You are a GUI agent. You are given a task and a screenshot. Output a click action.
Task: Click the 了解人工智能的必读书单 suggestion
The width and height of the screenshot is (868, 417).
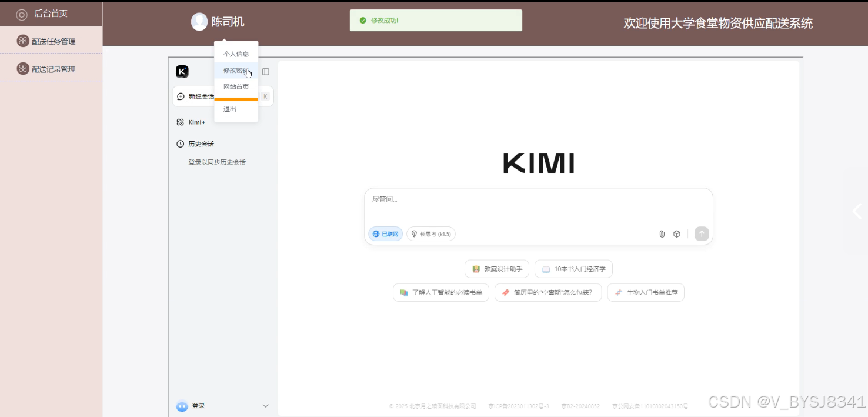coord(441,292)
